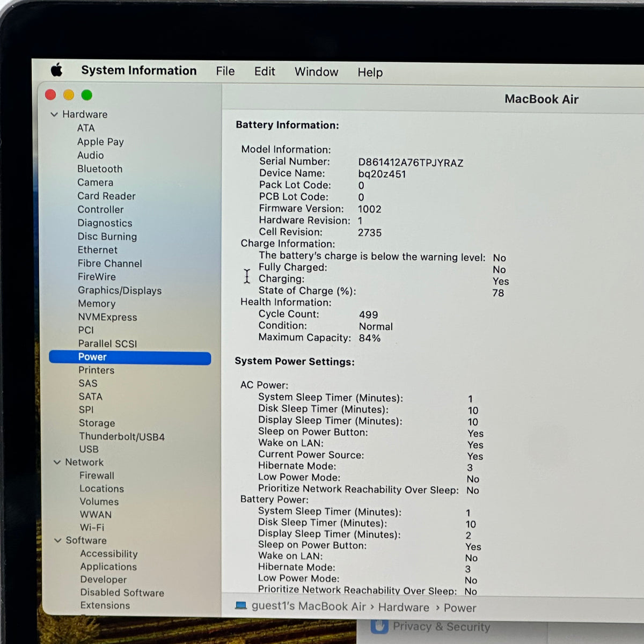Click guest1's MacBook Air in path bar
This screenshot has height=644, width=644.
click(309, 606)
